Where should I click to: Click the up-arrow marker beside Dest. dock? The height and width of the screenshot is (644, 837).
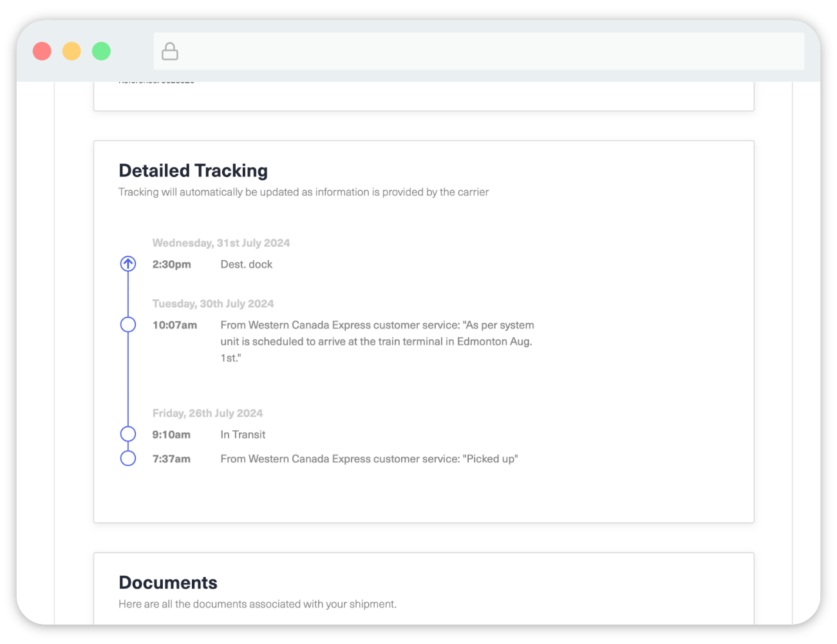click(128, 264)
